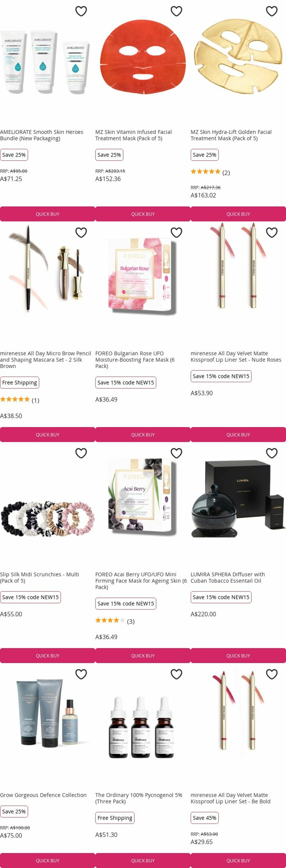View star rating reviews for FOREO Acai Berry
Viewport: 286px width, 868px height.
click(115, 621)
